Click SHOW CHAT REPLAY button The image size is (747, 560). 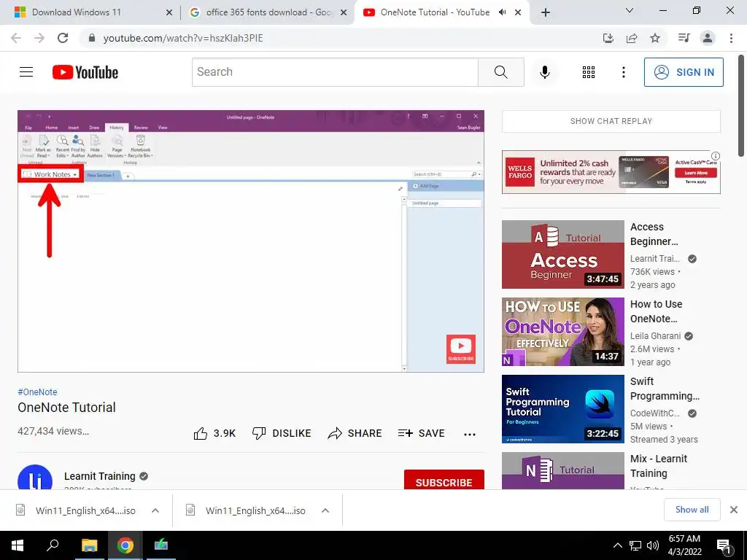611,121
